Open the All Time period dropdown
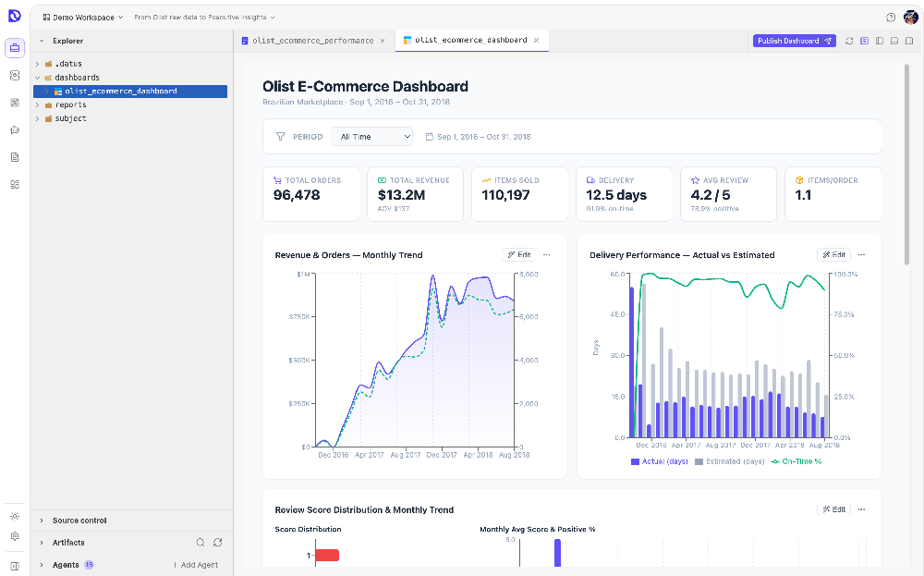 371,137
